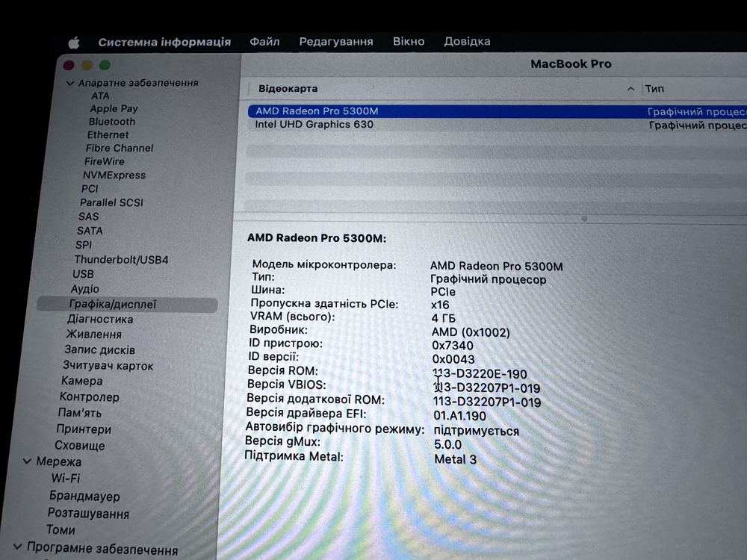This screenshot has height=560, width=747.
Task: Select Thunderbolt/USB4 in the sidebar
Action: pyautogui.click(x=121, y=260)
